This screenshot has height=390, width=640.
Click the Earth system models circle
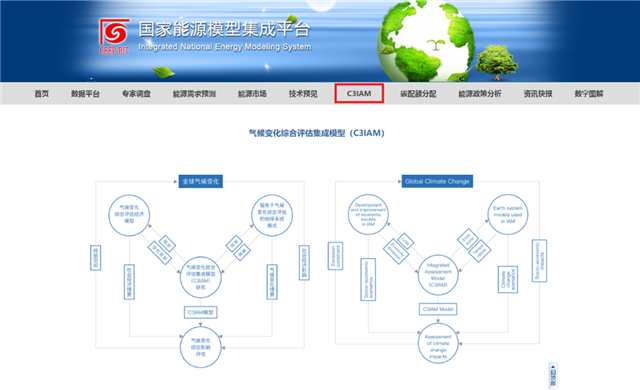point(508,215)
